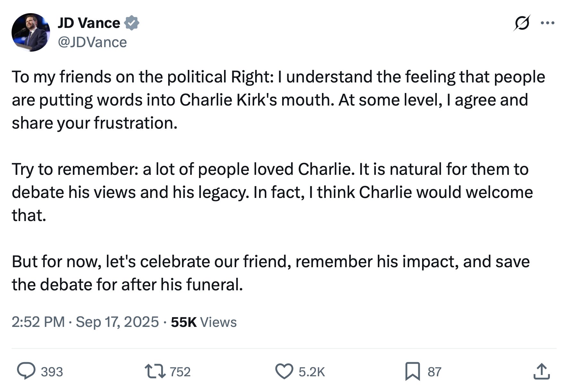Click the Sep 17, 2025 date
Viewport: 572px width, 392px height.
point(117,322)
